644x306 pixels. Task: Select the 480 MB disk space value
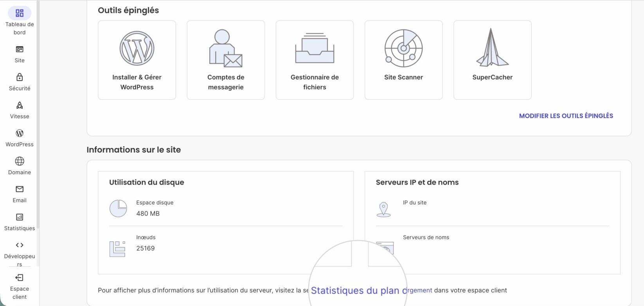(148, 213)
